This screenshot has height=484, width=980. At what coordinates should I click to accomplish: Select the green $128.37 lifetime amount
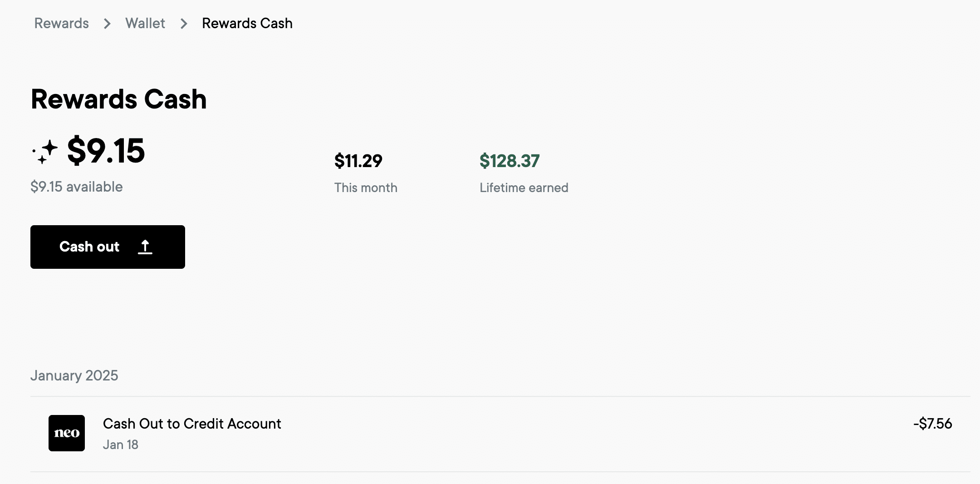[510, 161]
